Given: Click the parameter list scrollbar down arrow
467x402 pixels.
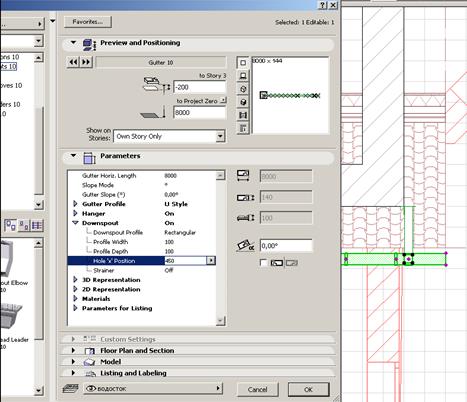Looking at the screenshot, I should click(x=220, y=321).
